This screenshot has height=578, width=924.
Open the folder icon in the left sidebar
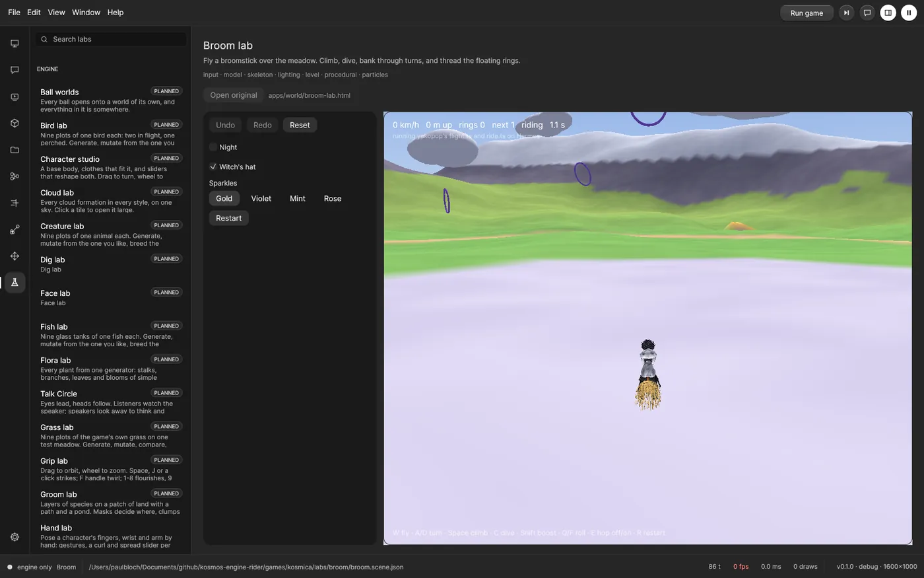point(15,150)
